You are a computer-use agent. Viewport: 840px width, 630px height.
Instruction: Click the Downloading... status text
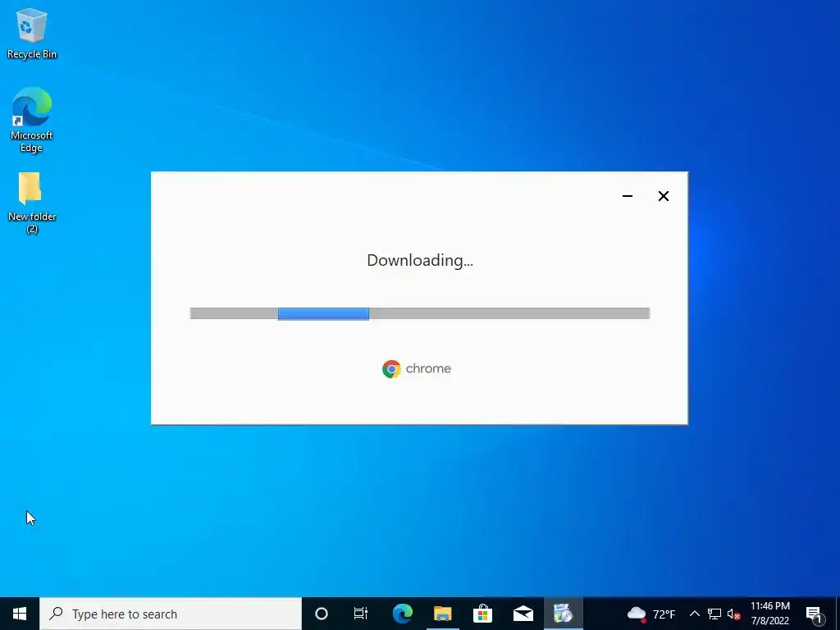[420, 260]
